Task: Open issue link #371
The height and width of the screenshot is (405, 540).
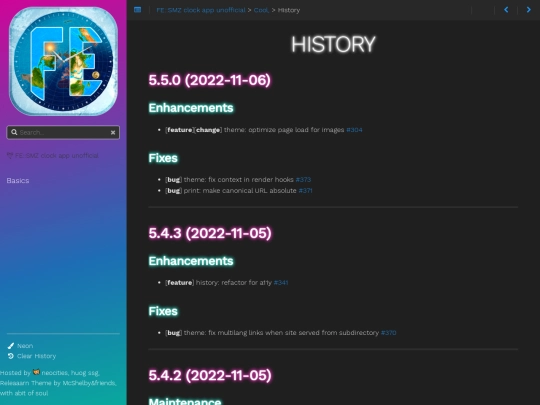Action: (x=305, y=190)
